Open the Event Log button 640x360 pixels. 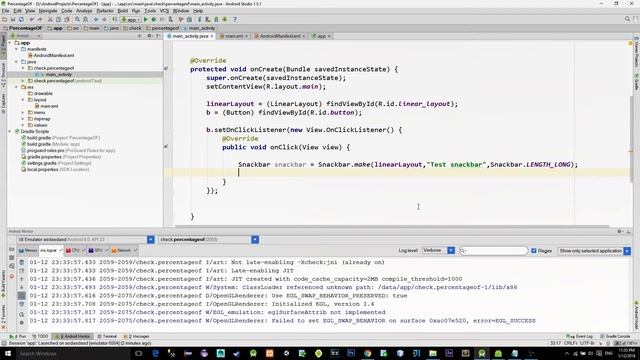(580, 336)
